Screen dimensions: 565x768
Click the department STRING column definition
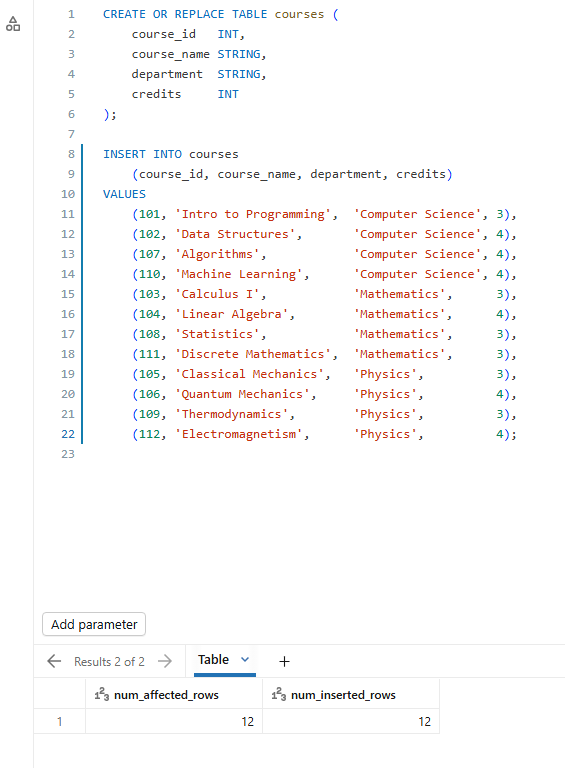coord(199,74)
